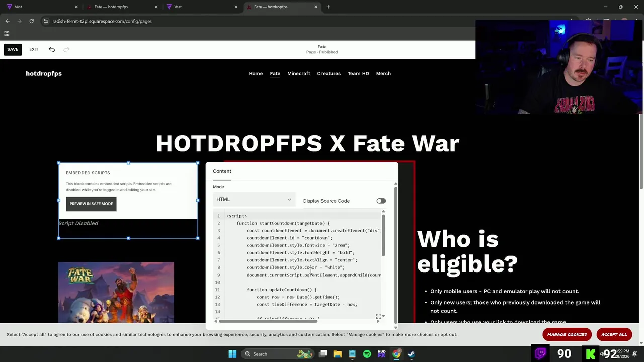The image size is (644, 362).
Task: Open File Explorer from the taskbar
Action: pos(338,354)
